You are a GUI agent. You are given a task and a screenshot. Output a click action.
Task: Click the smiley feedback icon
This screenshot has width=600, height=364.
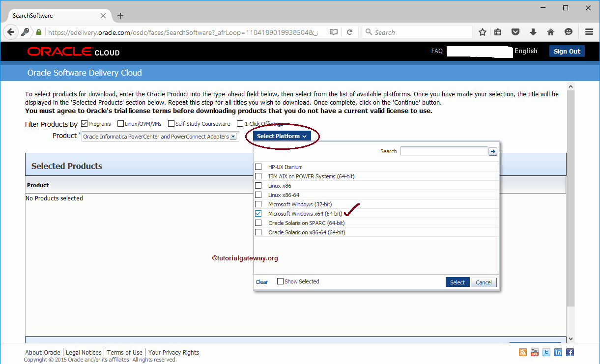coord(569,32)
